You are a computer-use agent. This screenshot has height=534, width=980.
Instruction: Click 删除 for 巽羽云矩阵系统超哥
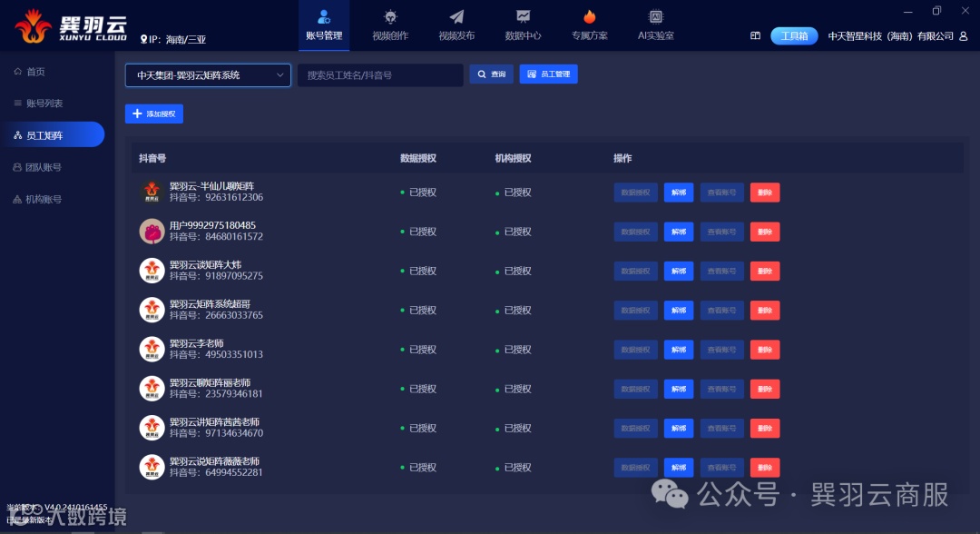(764, 311)
